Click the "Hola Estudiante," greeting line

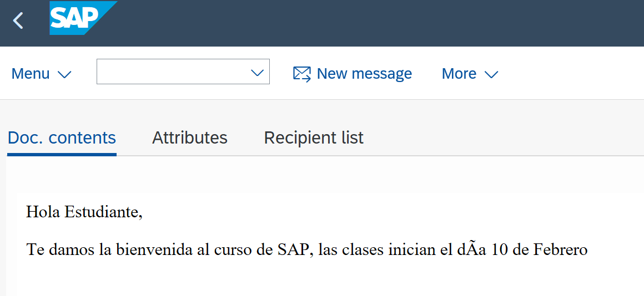pos(84,212)
